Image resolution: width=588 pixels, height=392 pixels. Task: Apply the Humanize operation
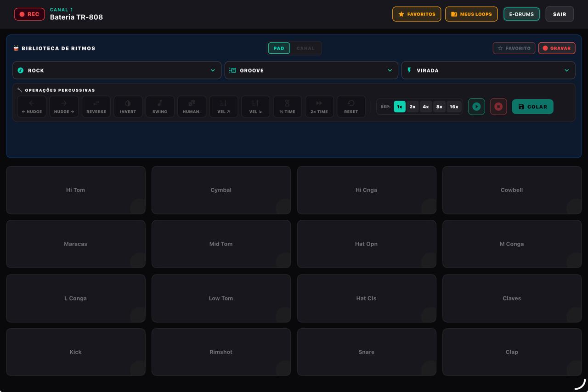pyautogui.click(x=192, y=106)
